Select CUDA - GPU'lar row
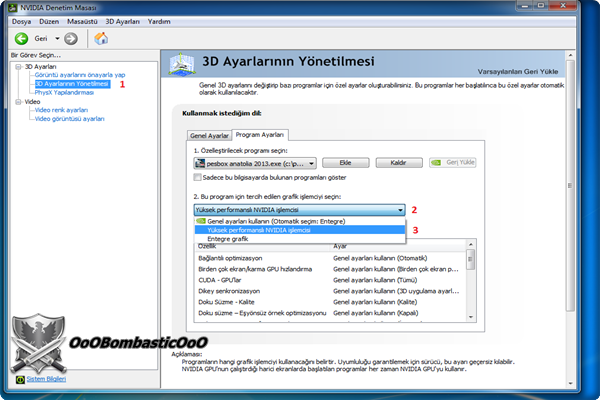600x400 pixels. point(330,280)
